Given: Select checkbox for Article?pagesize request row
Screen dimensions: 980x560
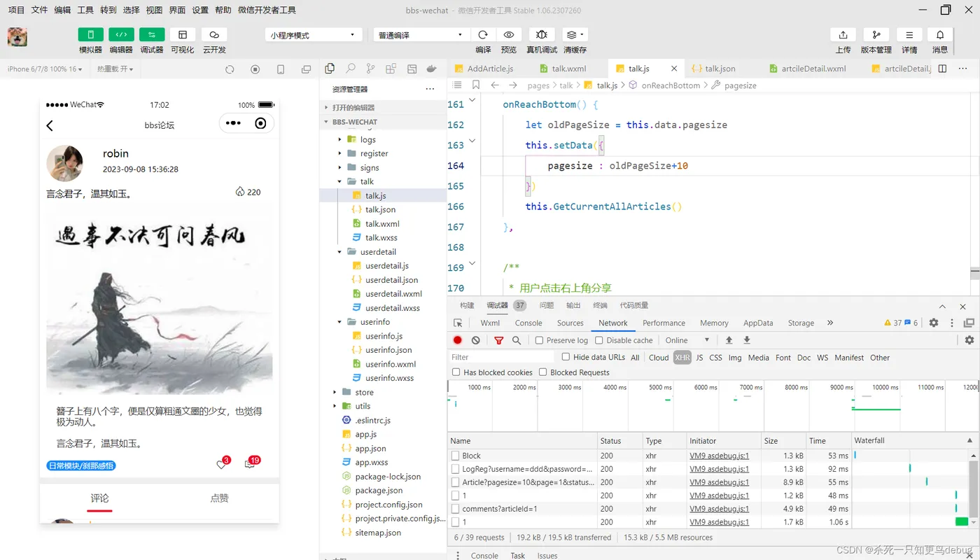Looking at the screenshot, I should 455,482.
